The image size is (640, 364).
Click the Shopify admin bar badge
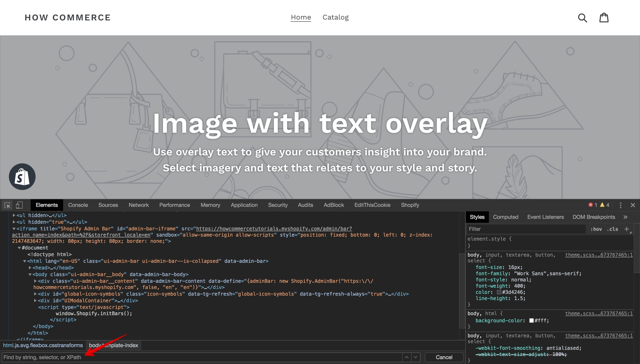(x=22, y=176)
